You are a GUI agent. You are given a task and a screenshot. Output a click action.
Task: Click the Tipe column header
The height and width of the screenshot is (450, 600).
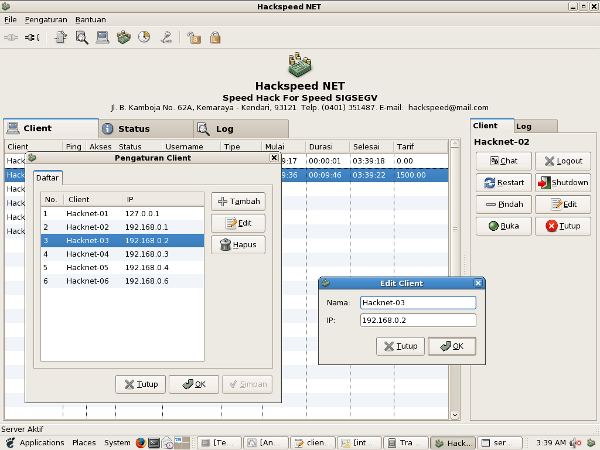(x=242, y=147)
